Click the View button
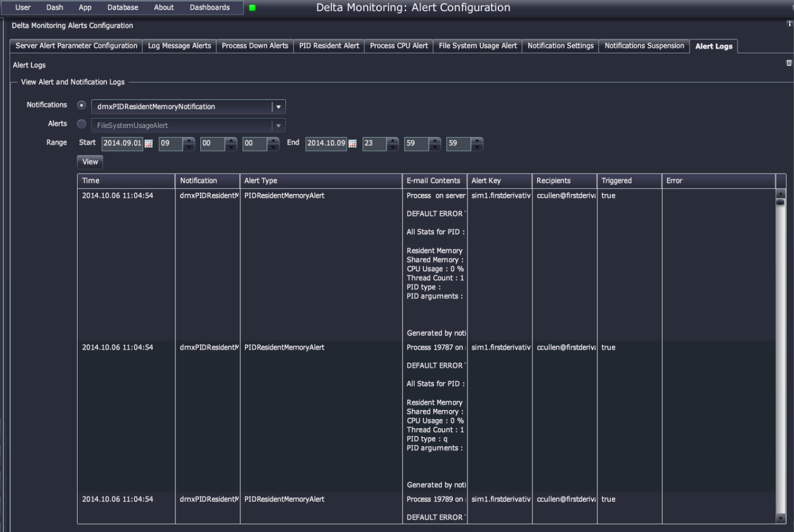This screenshot has width=794, height=532. click(90, 162)
